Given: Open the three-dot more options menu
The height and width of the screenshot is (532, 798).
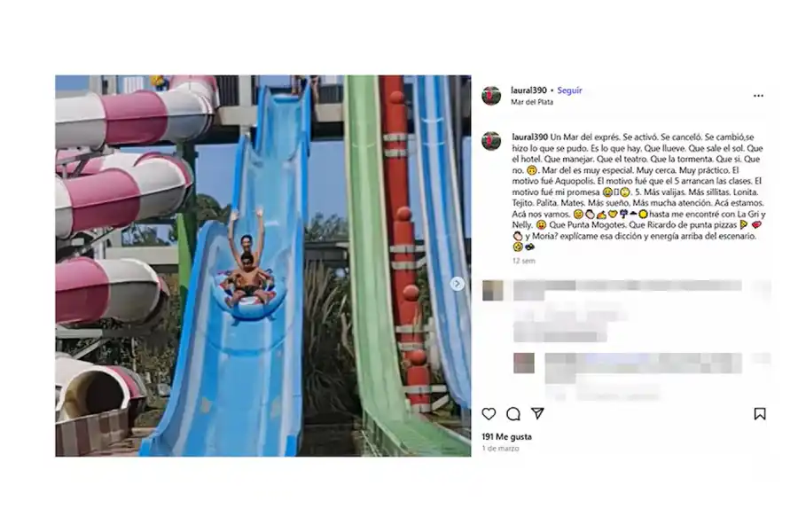Looking at the screenshot, I should click(758, 96).
